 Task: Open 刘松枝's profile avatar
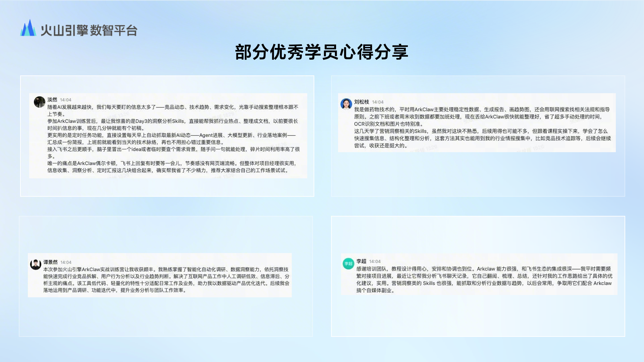click(x=346, y=104)
